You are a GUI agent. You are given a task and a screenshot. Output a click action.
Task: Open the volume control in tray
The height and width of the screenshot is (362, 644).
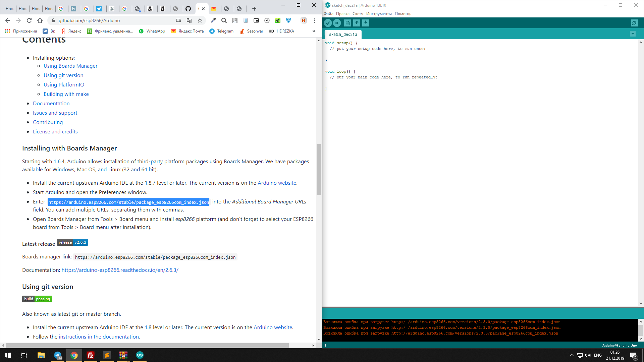coord(588,355)
